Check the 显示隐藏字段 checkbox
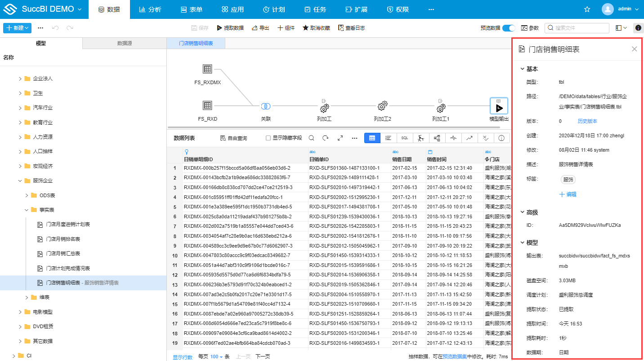Image resolution: width=644 pixels, height=361 pixels. click(x=268, y=138)
